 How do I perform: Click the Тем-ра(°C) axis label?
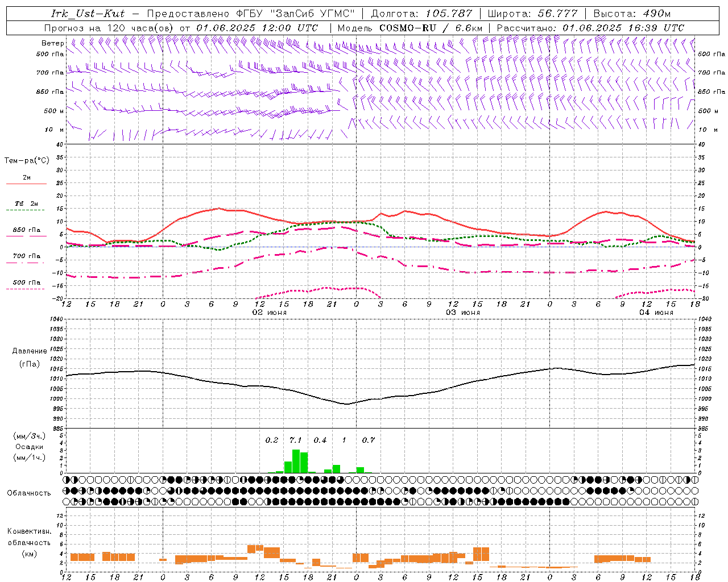click(x=27, y=161)
